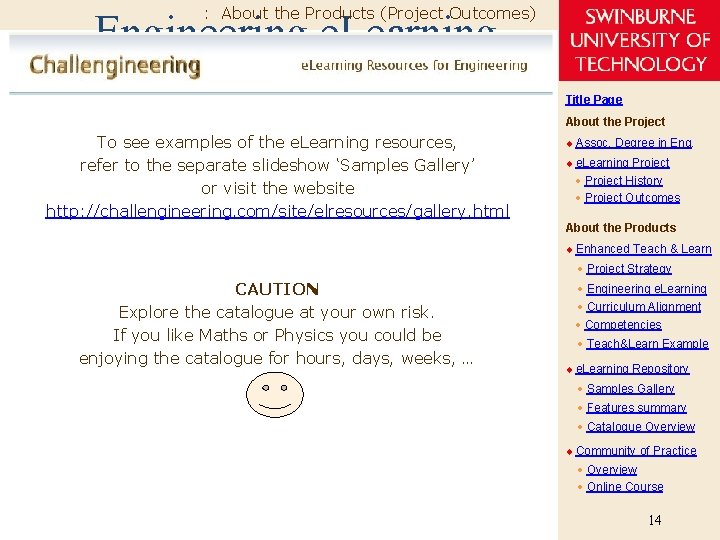
Task: Open Project History in sidebar
Action: pyautogui.click(x=624, y=180)
